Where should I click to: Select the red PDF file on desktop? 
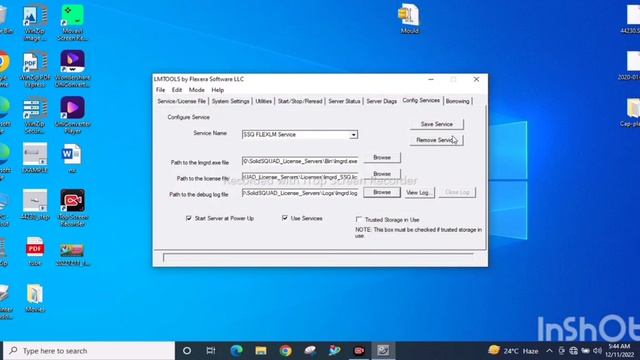click(x=35, y=252)
